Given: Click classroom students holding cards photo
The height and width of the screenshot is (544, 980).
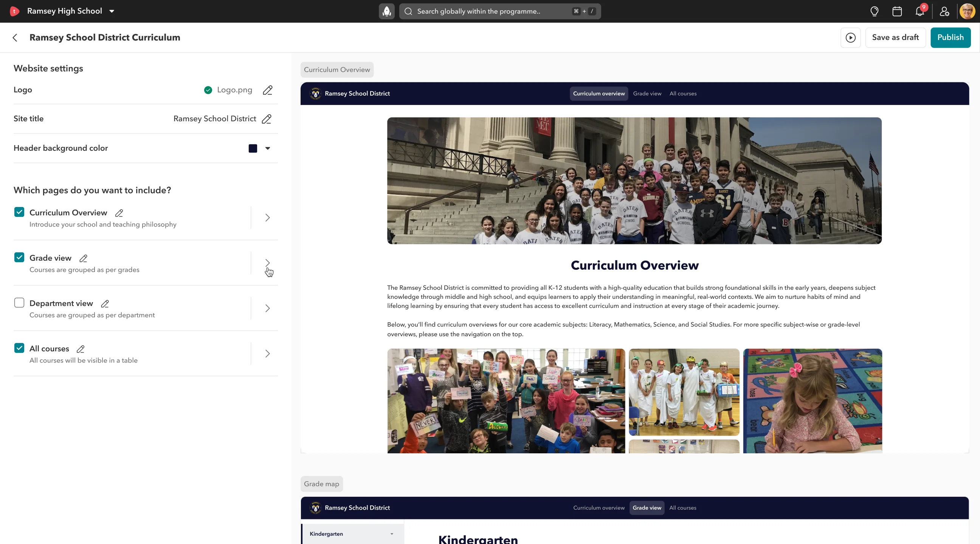Looking at the screenshot, I should click(x=506, y=401).
